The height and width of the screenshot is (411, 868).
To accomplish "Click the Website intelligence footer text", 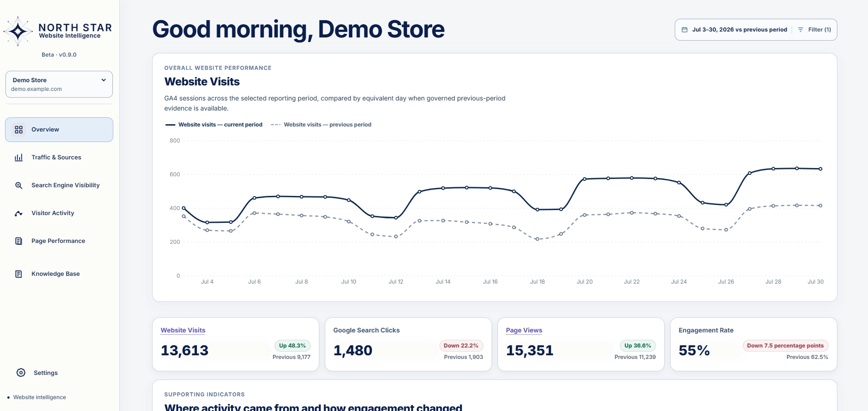I will tap(39, 397).
